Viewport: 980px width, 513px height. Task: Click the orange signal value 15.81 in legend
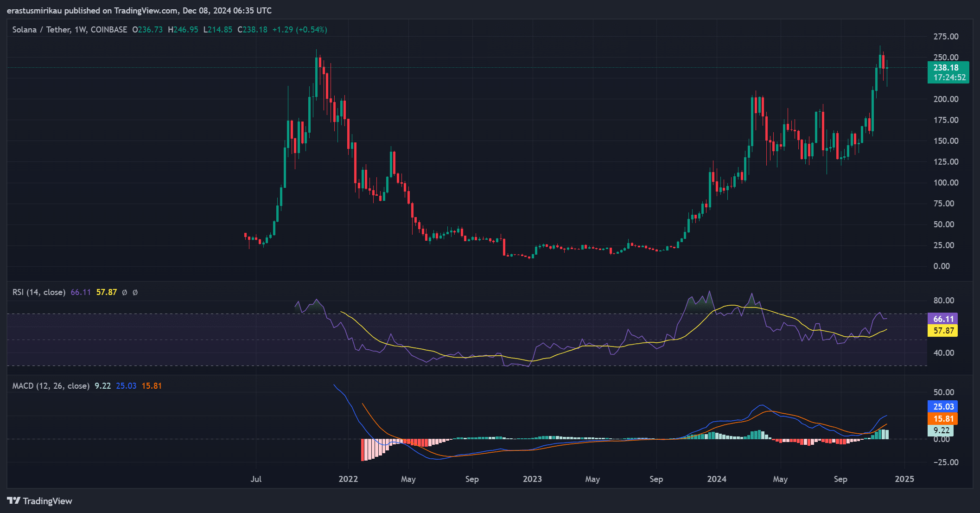[152, 386]
